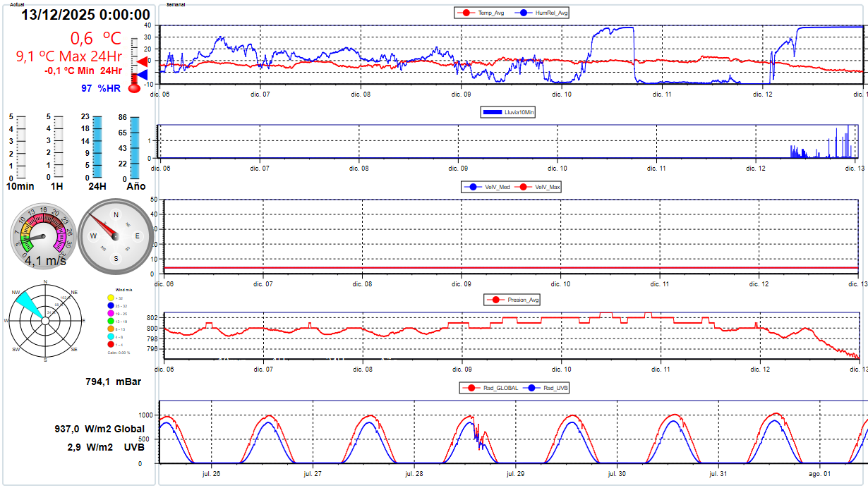This screenshot has width=868, height=488.
Task: Click the 13/12/2025 date and time header
Action: (85, 15)
